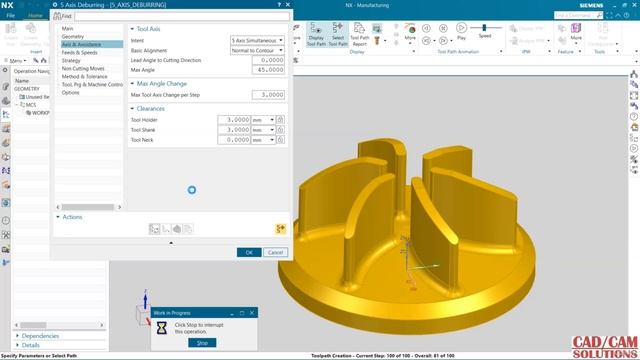Screen dimensions: 640x360
Task: Click the List icon in Actions section
Action: coord(188,229)
